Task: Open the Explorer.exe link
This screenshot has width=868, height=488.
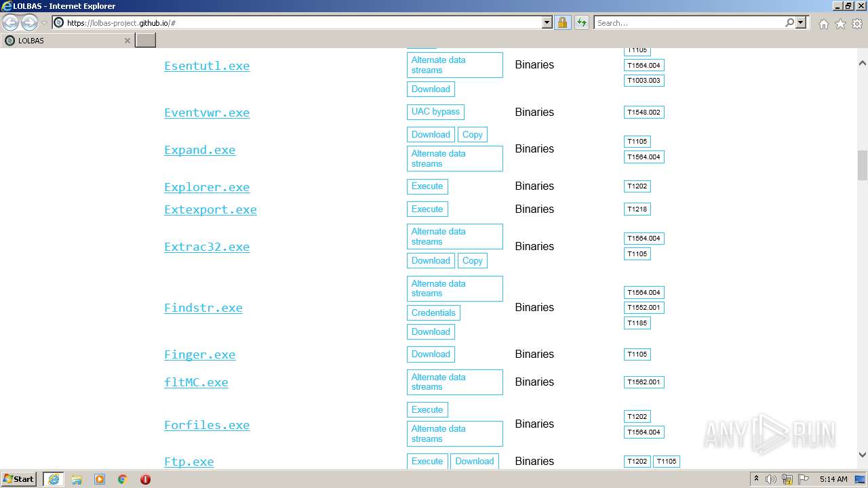Action: tap(207, 187)
